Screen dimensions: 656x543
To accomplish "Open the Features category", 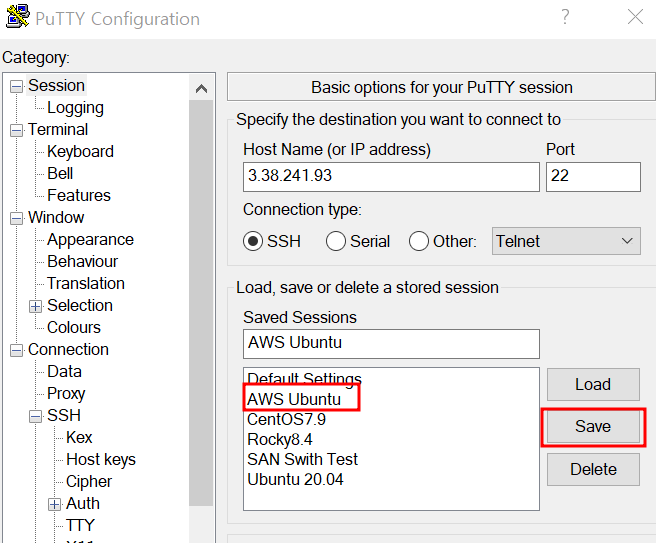I will point(79,195).
